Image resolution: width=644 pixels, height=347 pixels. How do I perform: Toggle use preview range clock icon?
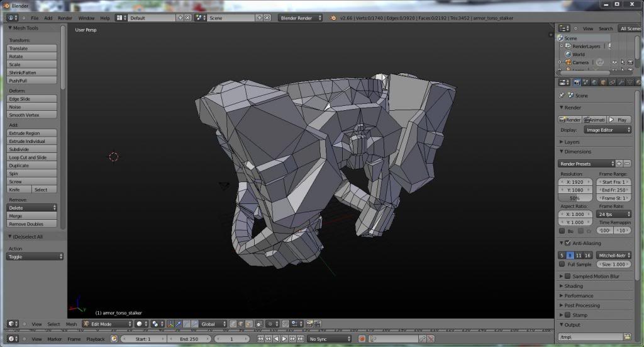coord(114,339)
